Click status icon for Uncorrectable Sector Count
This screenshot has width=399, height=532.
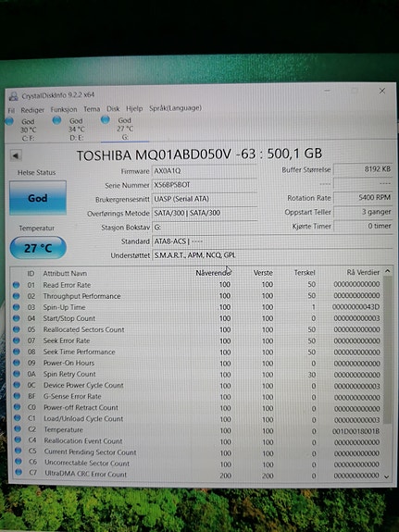[x=19, y=462]
